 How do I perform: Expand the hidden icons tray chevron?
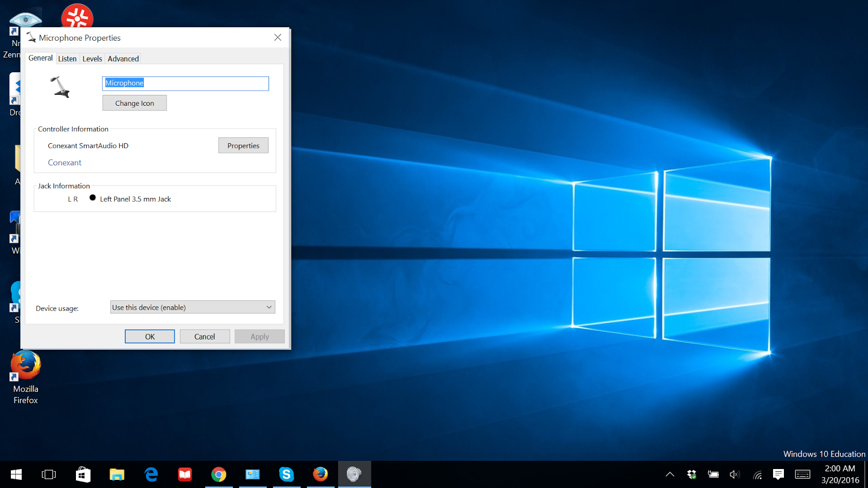671,474
